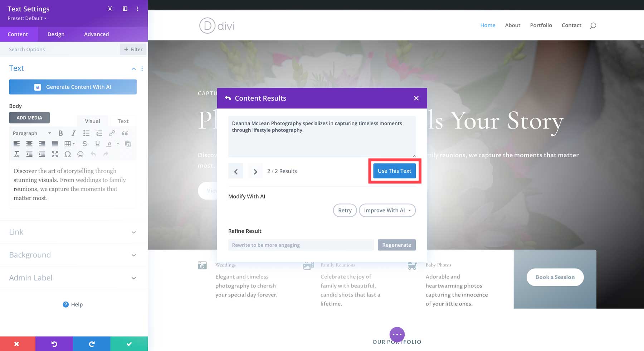644x351 pixels.
Task: Apply italic formatting to body text
Action: point(73,133)
